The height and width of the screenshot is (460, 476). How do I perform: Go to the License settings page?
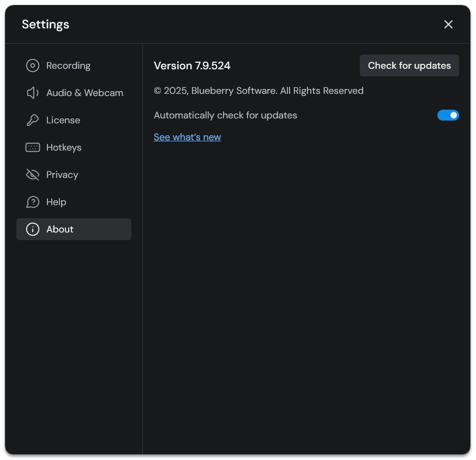pos(63,120)
